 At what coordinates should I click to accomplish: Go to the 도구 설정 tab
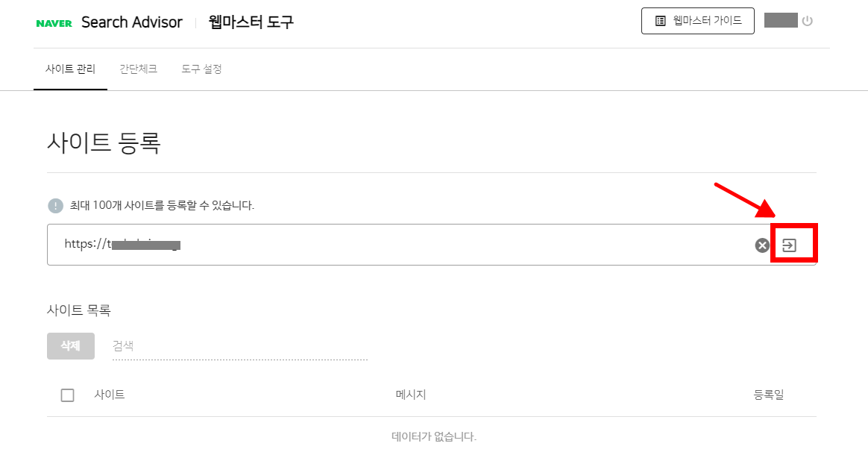[x=201, y=69]
